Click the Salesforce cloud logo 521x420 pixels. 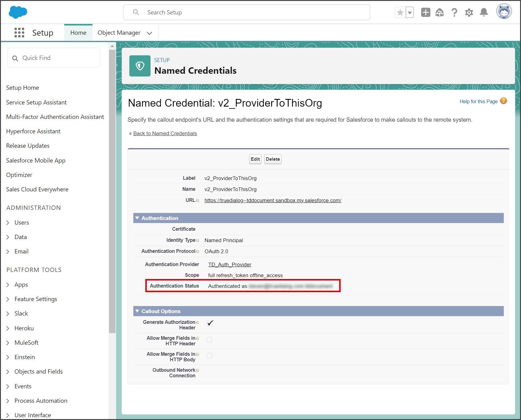tap(18, 12)
